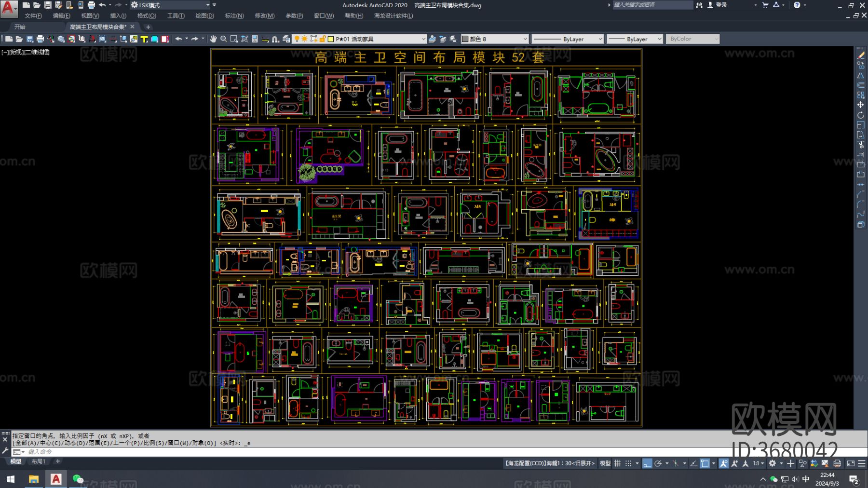Image resolution: width=868 pixels, height=488 pixels.
Task: Toggle Object snap tracking in status bar
Action: (693, 463)
